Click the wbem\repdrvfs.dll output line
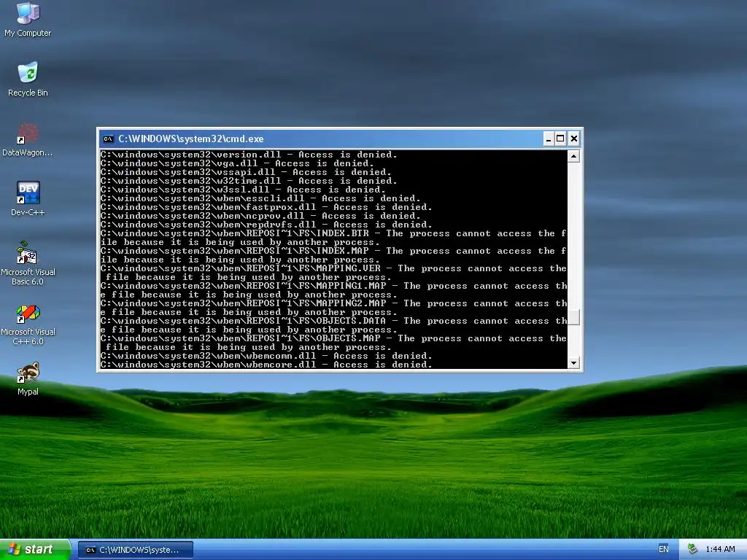The width and height of the screenshot is (747, 560). coord(266,225)
